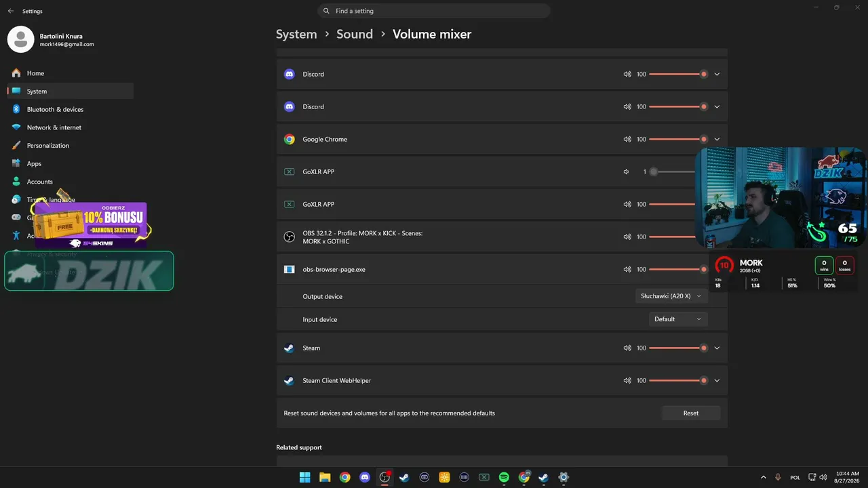Click the "Input device" label
Image resolution: width=868 pixels, height=488 pixels.
[320, 319]
